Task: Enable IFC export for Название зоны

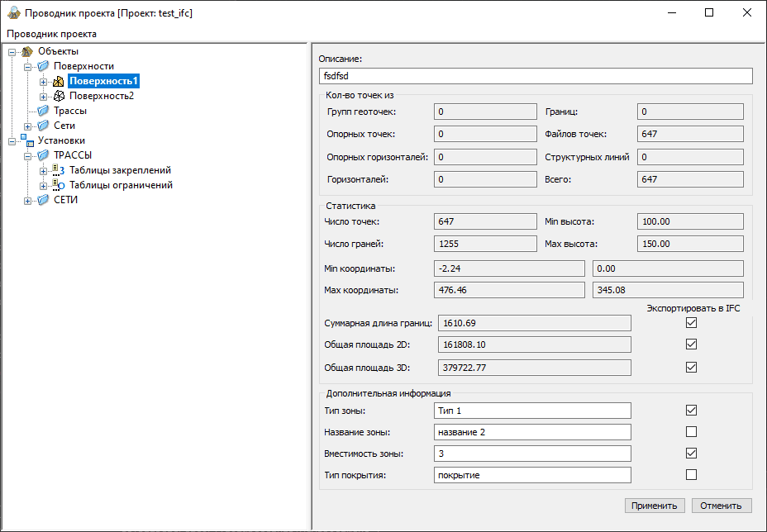Action: click(x=691, y=432)
